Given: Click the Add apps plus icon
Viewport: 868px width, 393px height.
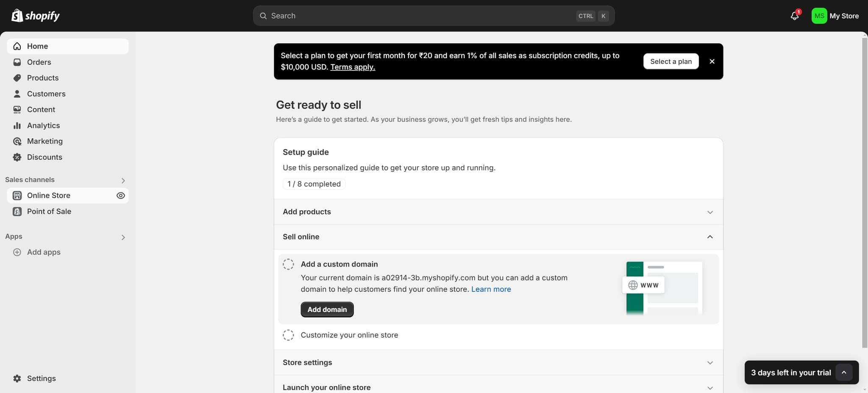Looking at the screenshot, I should [17, 252].
